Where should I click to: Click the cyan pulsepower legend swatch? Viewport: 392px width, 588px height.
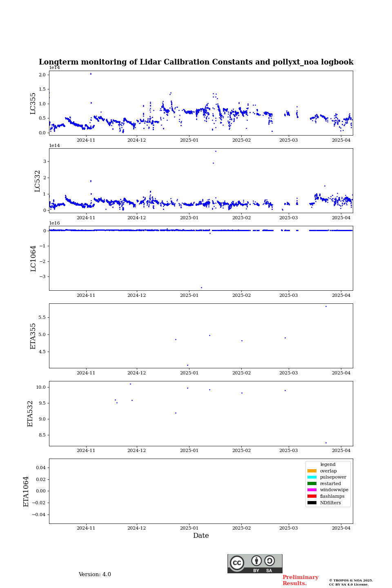(x=312, y=477)
